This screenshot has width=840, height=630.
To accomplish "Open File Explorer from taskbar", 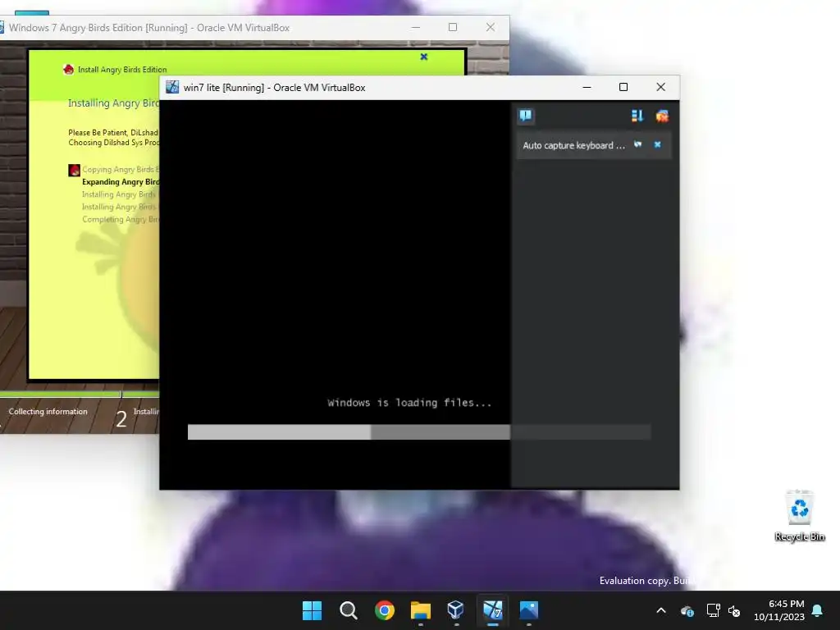I will [x=421, y=610].
